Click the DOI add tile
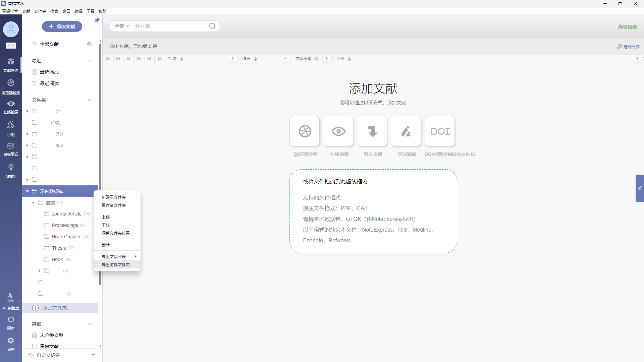 click(440, 131)
